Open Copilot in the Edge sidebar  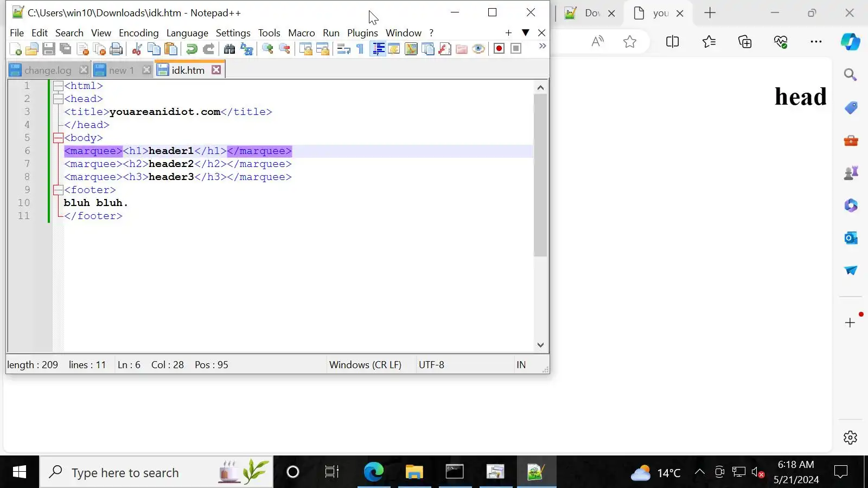tap(851, 42)
